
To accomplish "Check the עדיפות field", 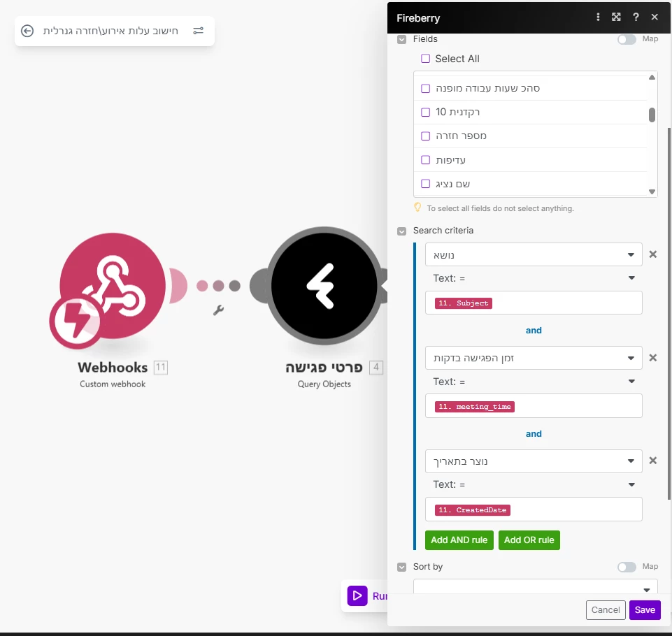I will (425, 160).
